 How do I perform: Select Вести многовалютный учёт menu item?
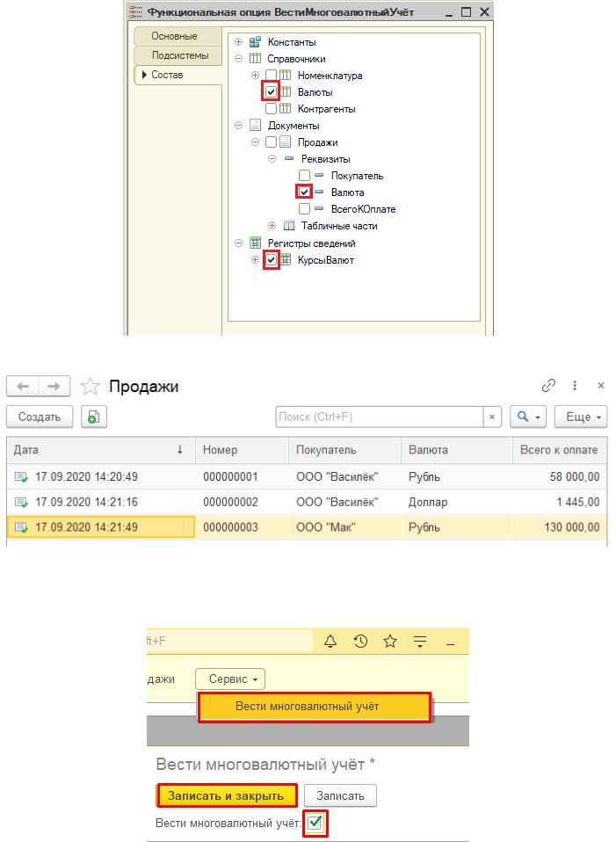tap(315, 707)
